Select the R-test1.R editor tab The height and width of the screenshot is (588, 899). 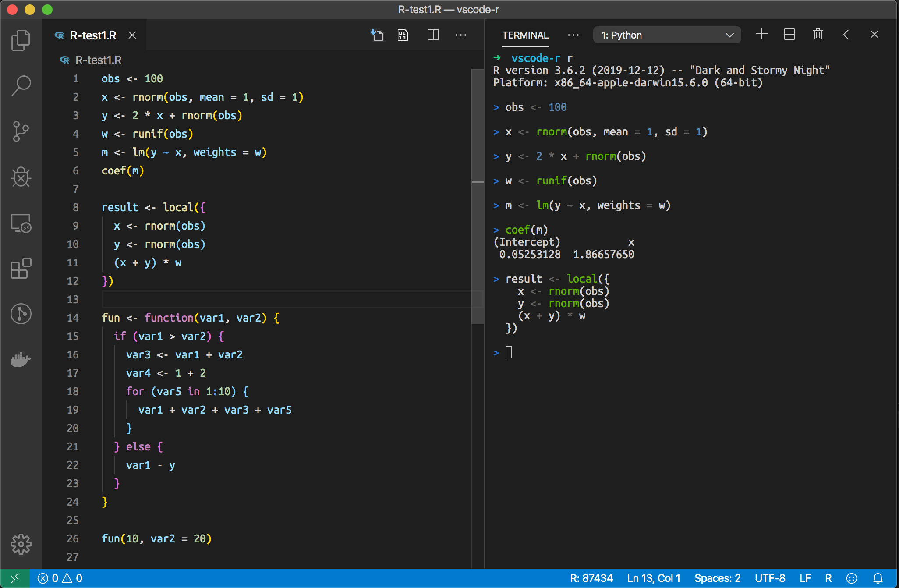[x=93, y=35]
